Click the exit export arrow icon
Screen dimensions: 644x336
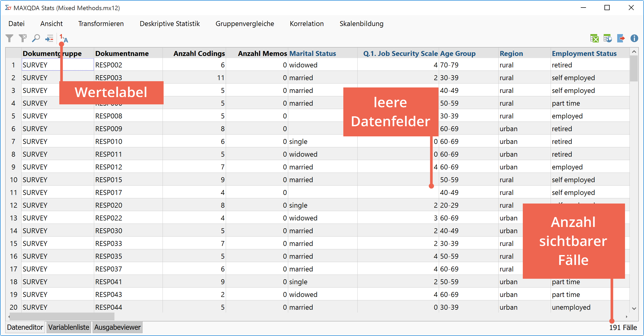pyautogui.click(x=621, y=39)
